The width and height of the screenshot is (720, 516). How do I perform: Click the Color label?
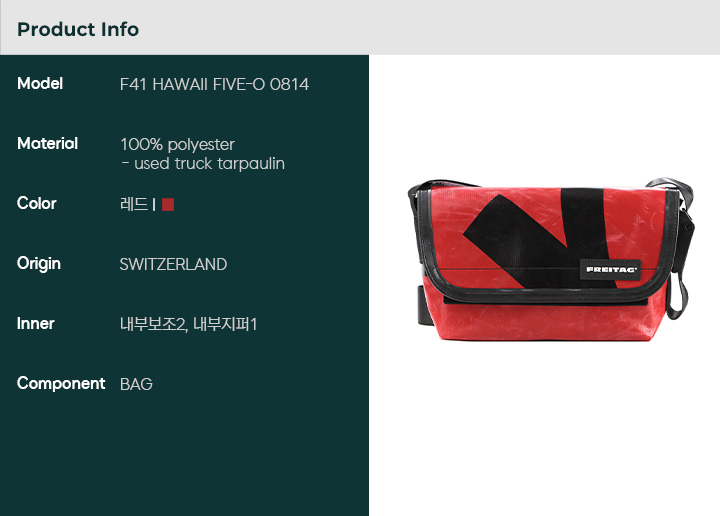(37, 203)
